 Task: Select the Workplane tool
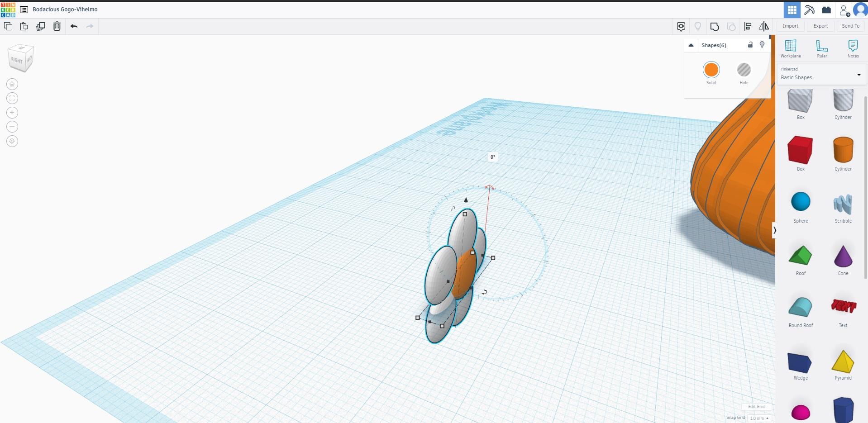coord(791,49)
